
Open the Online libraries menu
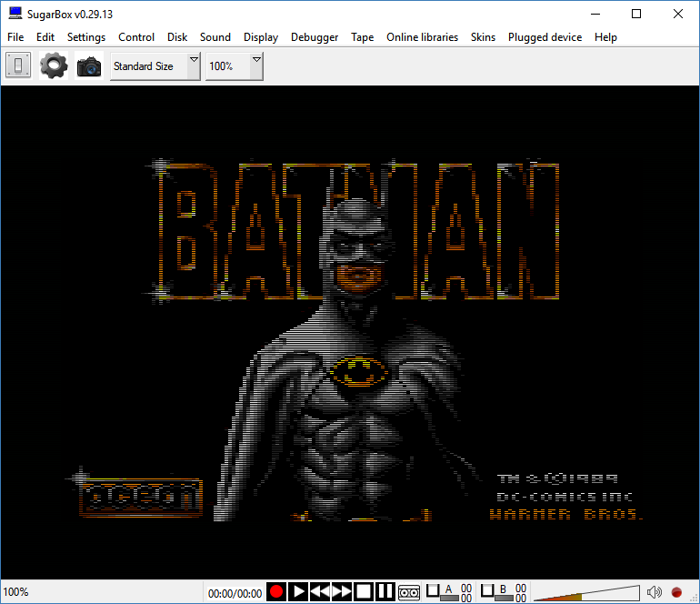423,37
